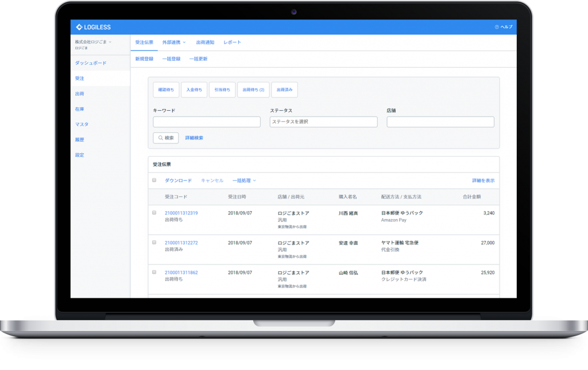
Task: Expand the 一括処理 dropdown
Action: 244,181
